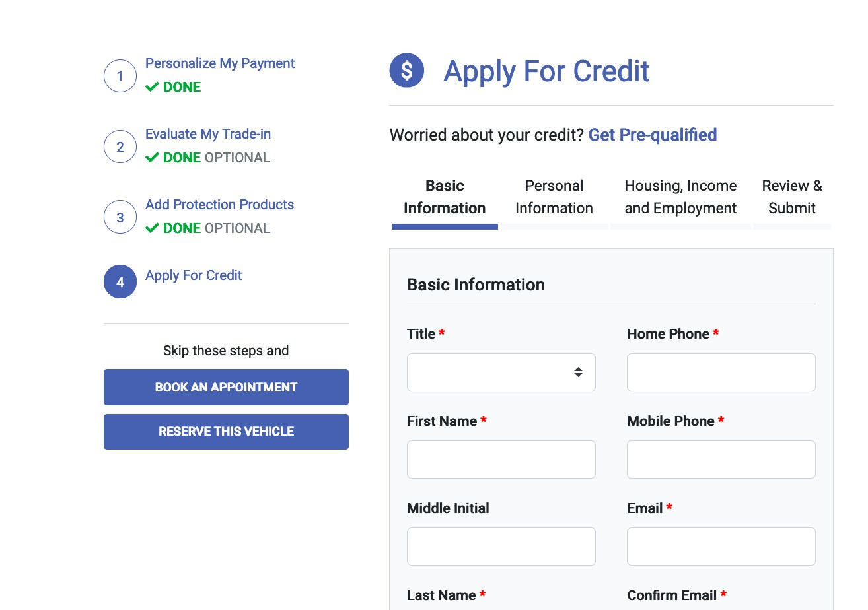Screen dimensions: 868x610
Task: Go to Review & Submit tab
Action: click(792, 197)
